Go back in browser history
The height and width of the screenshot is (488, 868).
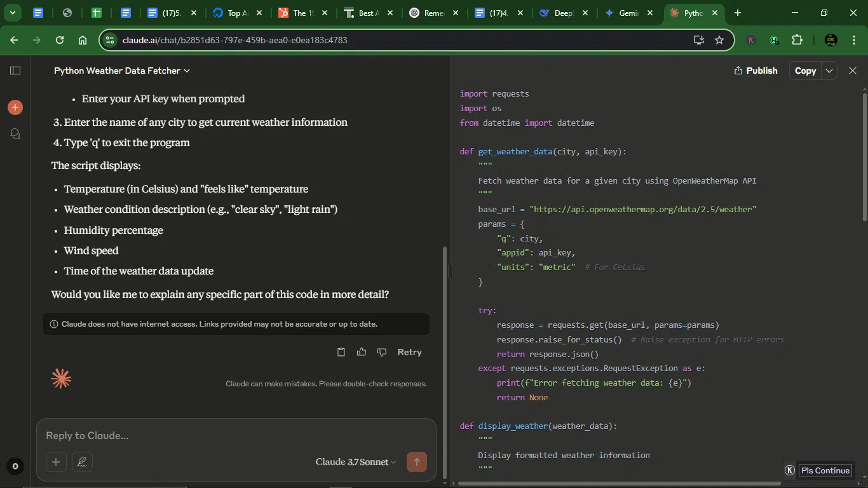click(x=14, y=40)
